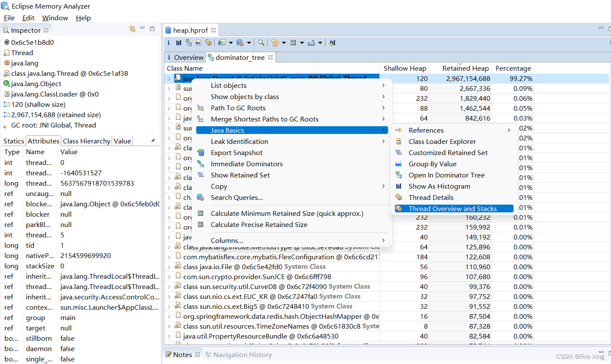The image size is (611, 364).
Task: Select Show As Histogram in submenu
Action: pyautogui.click(x=454, y=186)
